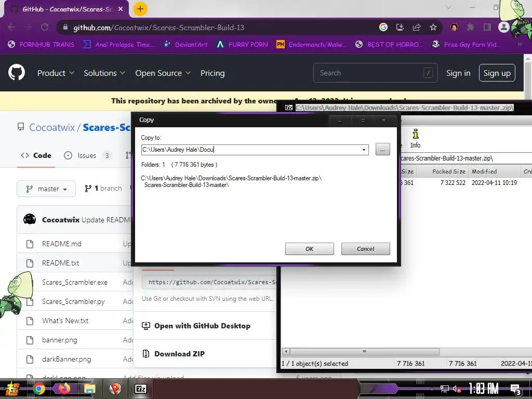
Task: Open the master branch dropdown
Action: (x=46, y=189)
